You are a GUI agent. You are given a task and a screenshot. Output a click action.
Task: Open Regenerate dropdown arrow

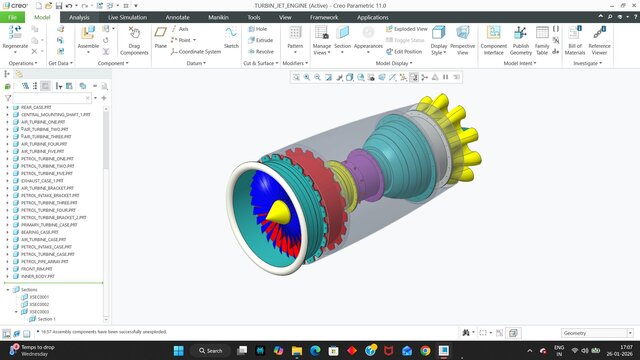(x=15, y=53)
